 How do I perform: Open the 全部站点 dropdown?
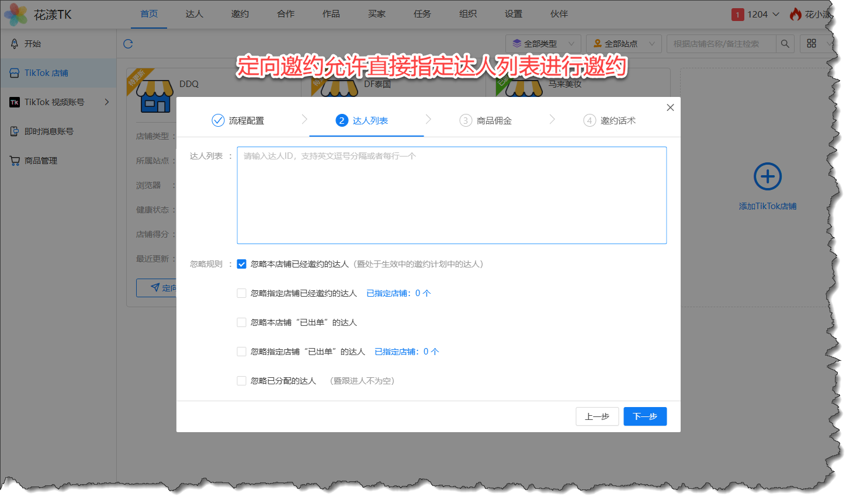tap(623, 44)
